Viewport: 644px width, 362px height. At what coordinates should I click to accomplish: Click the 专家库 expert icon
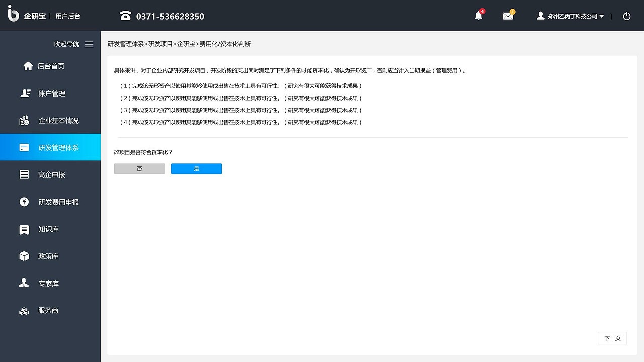point(24,283)
